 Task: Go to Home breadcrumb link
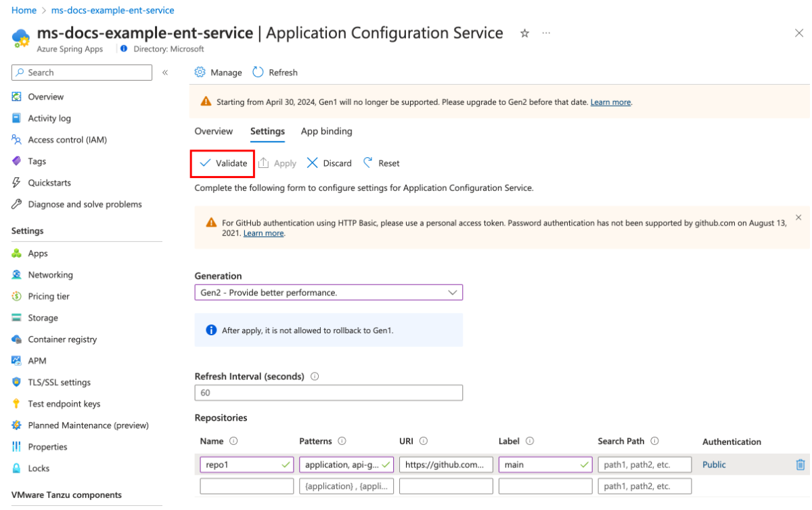coord(24,10)
